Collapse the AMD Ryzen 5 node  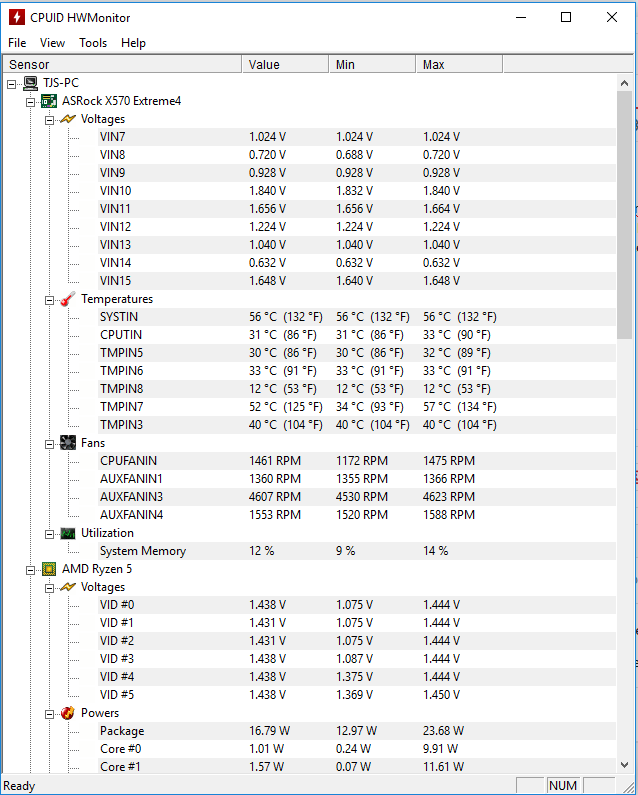pyautogui.click(x=30, y=570)
